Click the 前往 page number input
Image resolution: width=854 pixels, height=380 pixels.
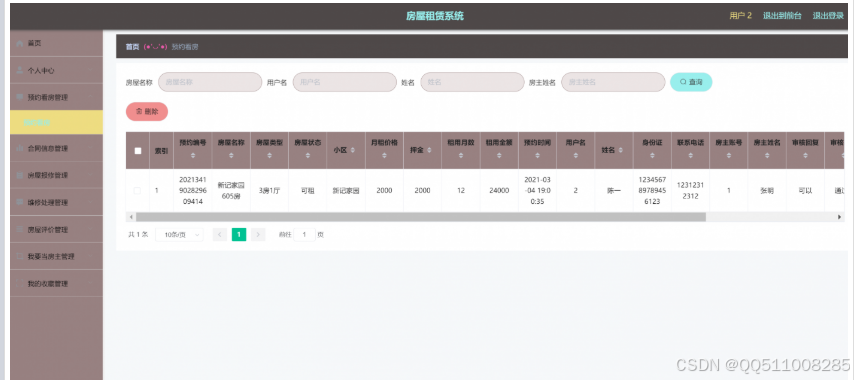[x=304, y=235]
